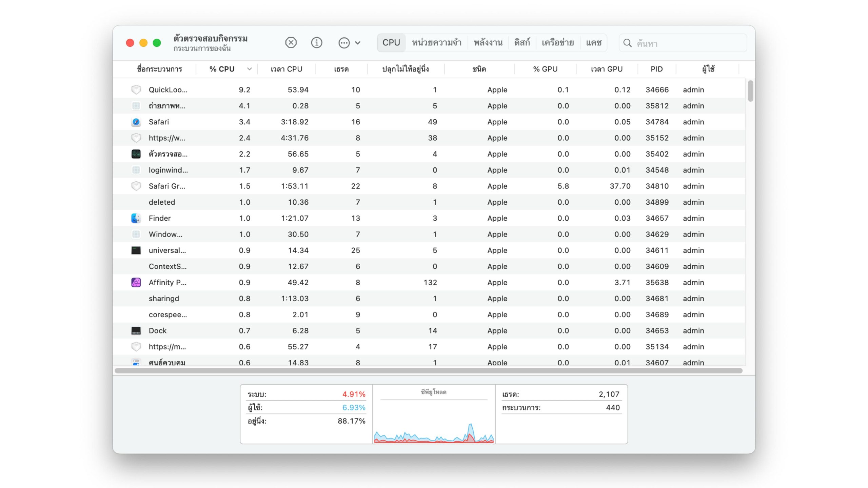Click the Dock process icon
868x488 pixels.
tap(136, 331)
